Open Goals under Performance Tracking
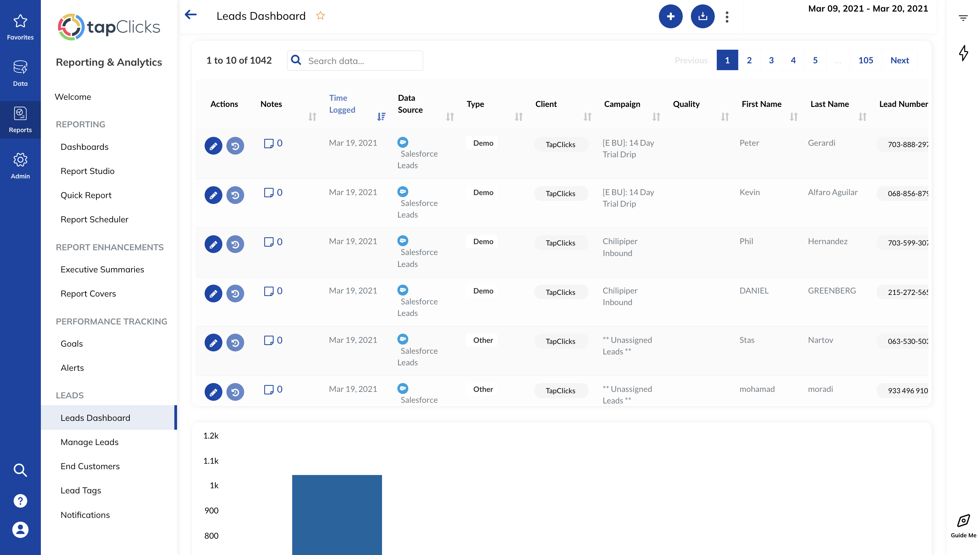The height and width of the screenshot is (555, 980). pos(72,344)
